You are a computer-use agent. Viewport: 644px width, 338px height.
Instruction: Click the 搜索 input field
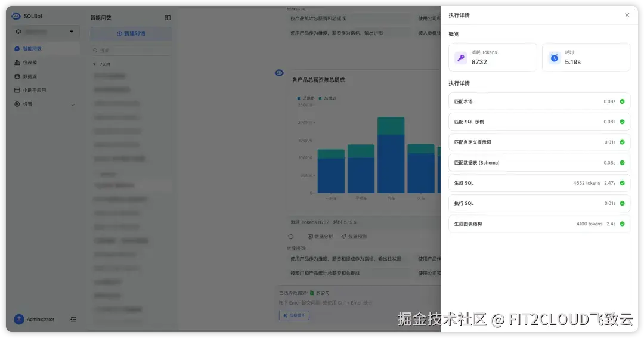131,51
